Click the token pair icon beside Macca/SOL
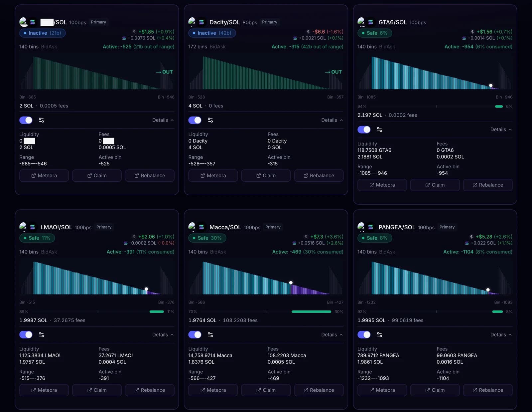The height and width of the screenshot is (412, 532). click(x=197, y=227)
